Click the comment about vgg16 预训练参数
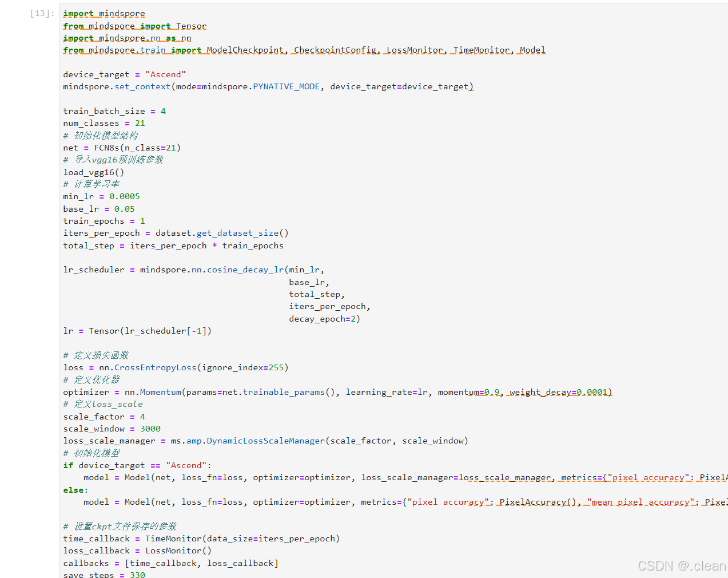The image size is (728, 578). pyautogui.click(x=113, y=160)
